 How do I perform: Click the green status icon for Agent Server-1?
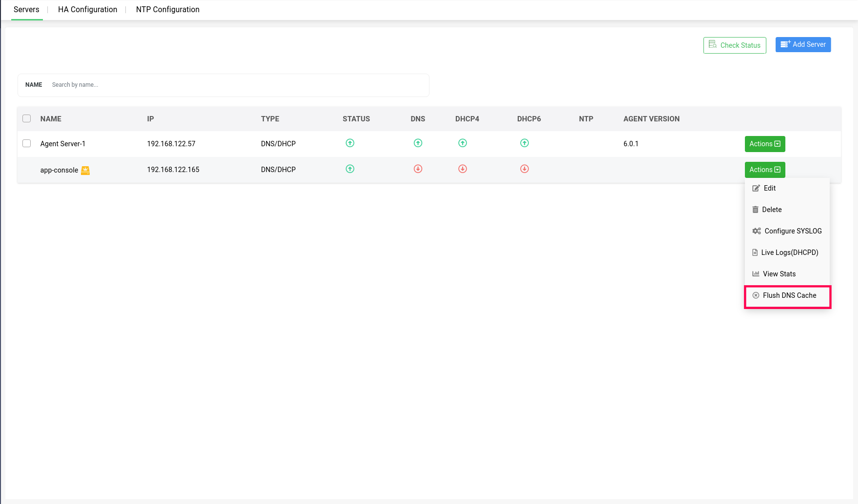350,143
